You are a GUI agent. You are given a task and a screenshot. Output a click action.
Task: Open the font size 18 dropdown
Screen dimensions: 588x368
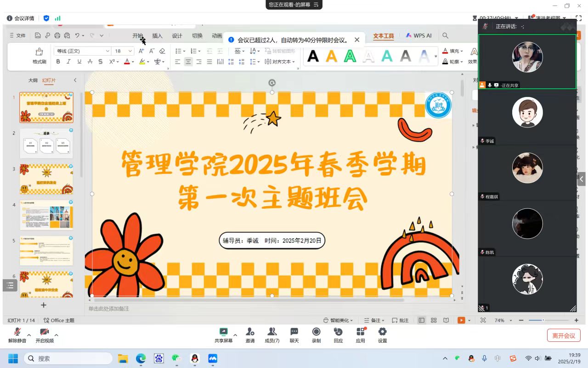click(x=131, y=51)
